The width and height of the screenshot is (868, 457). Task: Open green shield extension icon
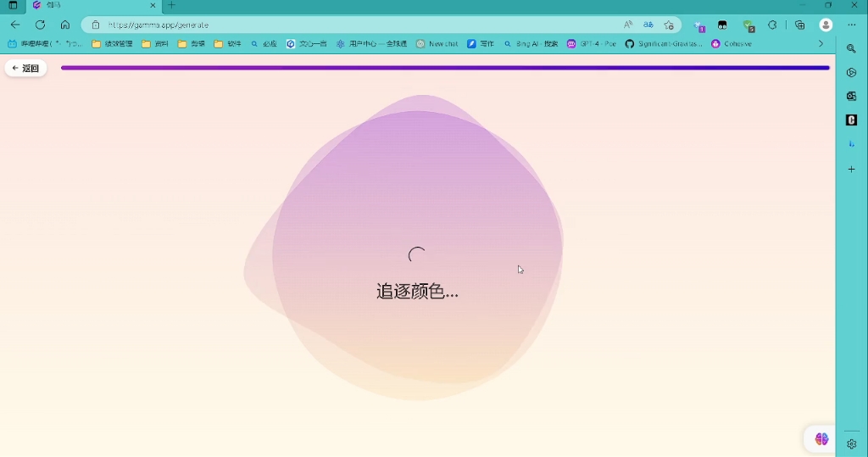(x=748, y=25)
